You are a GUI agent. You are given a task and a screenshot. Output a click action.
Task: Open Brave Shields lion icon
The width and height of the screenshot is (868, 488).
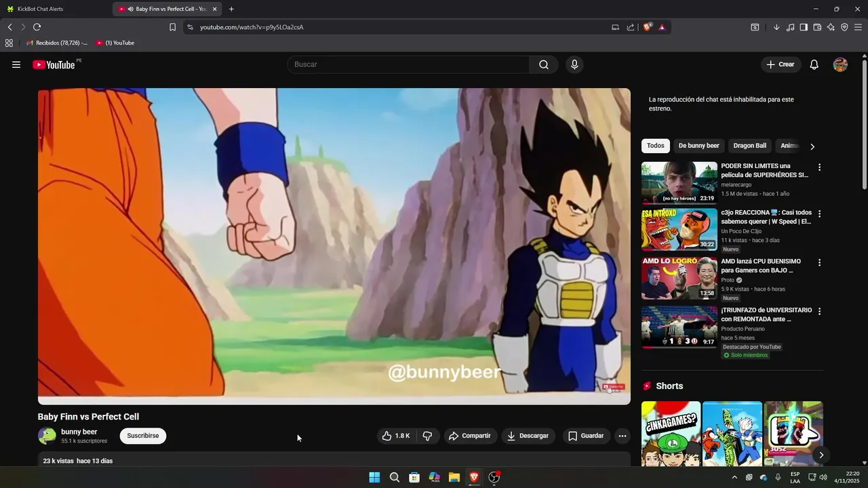tap(648, 27)
